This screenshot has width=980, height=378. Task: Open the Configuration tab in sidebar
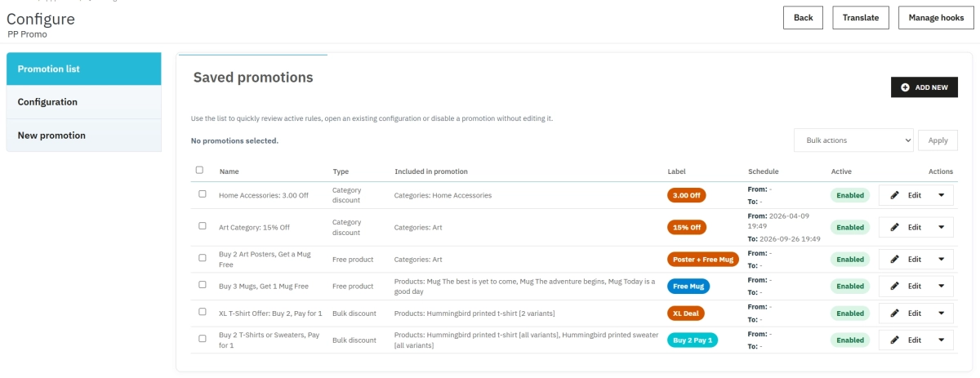83,102
